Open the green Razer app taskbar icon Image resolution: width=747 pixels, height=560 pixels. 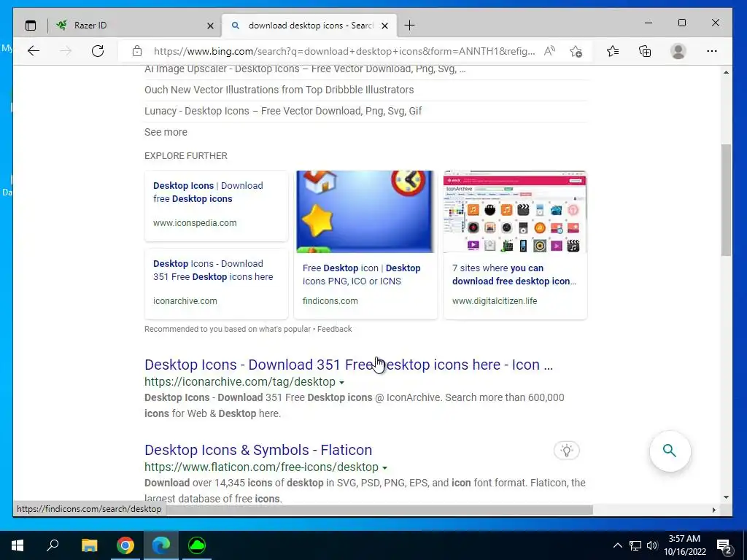(197, 545)
